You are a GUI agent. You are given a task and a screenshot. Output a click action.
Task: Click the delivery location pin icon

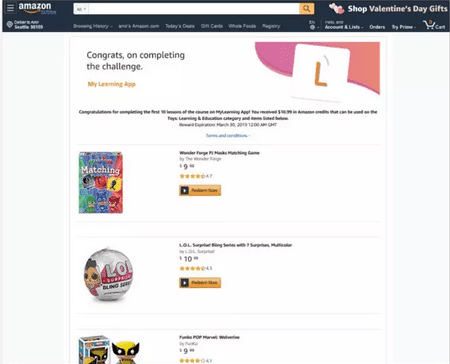(10, 24)
